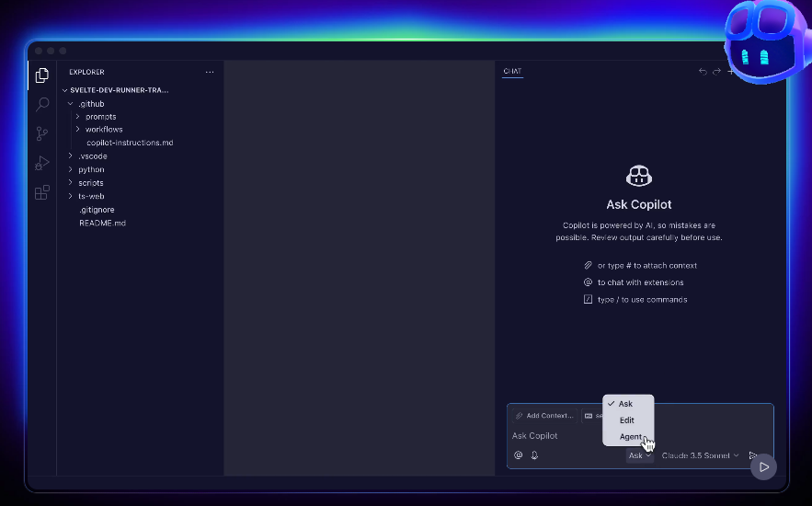Expand the prompts folder chevron

click(x=77, y=117)
